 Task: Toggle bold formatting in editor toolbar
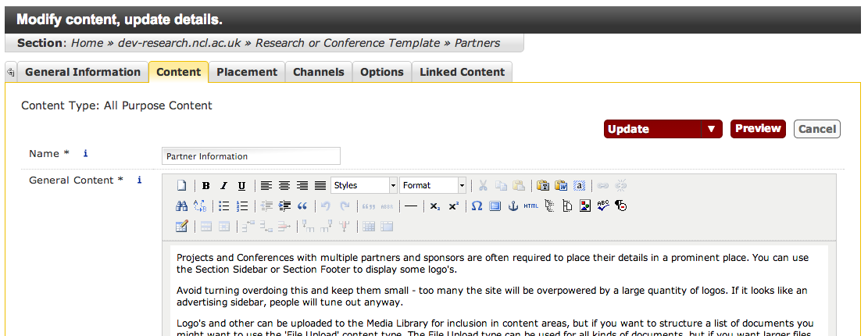tap(206, 186)
